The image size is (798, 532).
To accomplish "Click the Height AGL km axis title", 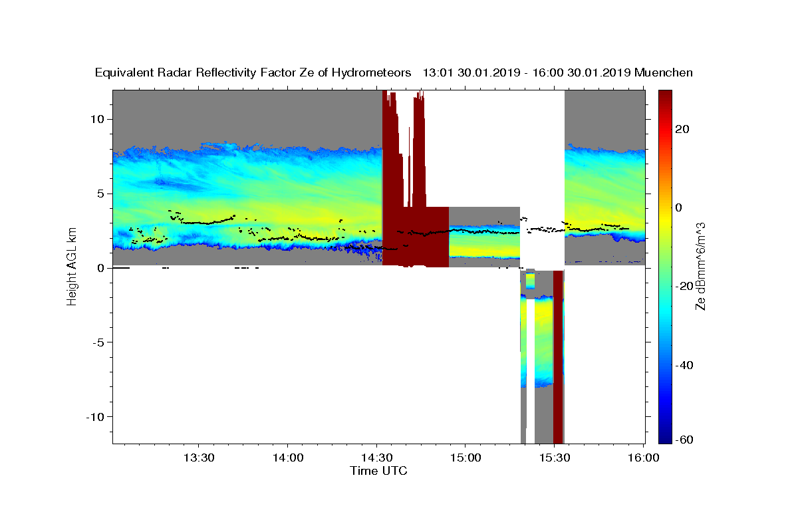I will point(71,267).
